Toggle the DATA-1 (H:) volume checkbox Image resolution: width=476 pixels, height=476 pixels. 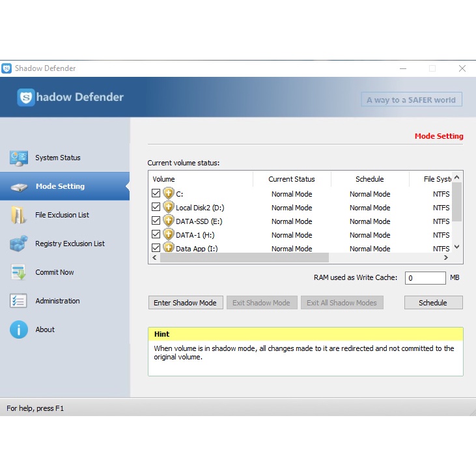click(156, 234)
